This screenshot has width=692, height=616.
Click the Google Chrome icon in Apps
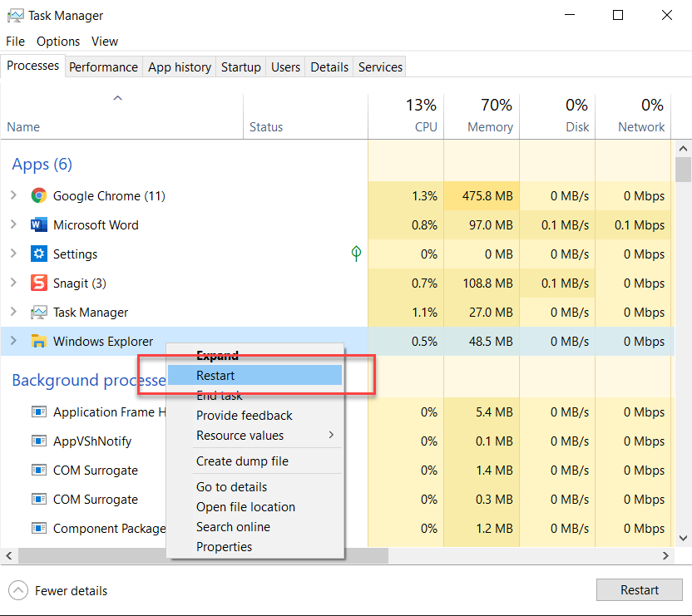click(38, 196)
